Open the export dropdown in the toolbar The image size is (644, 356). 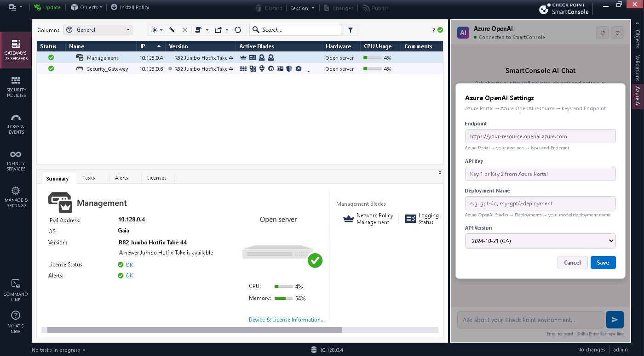pos(221,30)
